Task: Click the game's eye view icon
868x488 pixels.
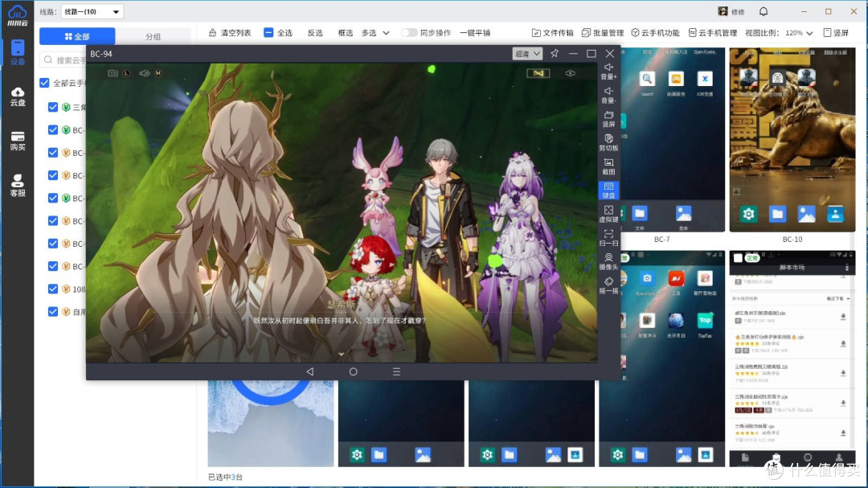Action: point(570,73)
